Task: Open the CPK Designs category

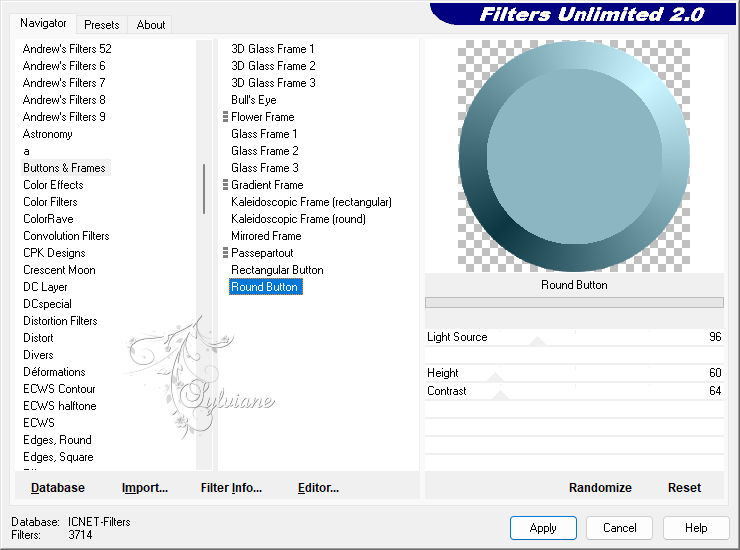Action: [x=54, y=253]
